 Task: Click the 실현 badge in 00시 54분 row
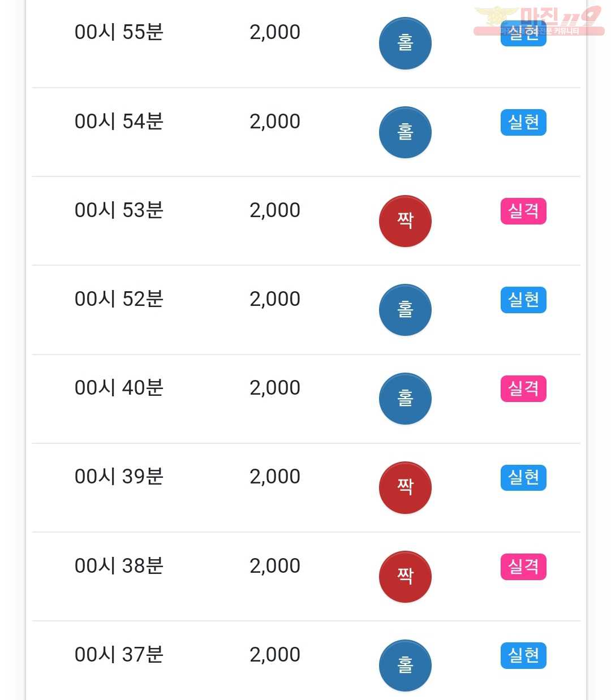[x=523, y=122]
